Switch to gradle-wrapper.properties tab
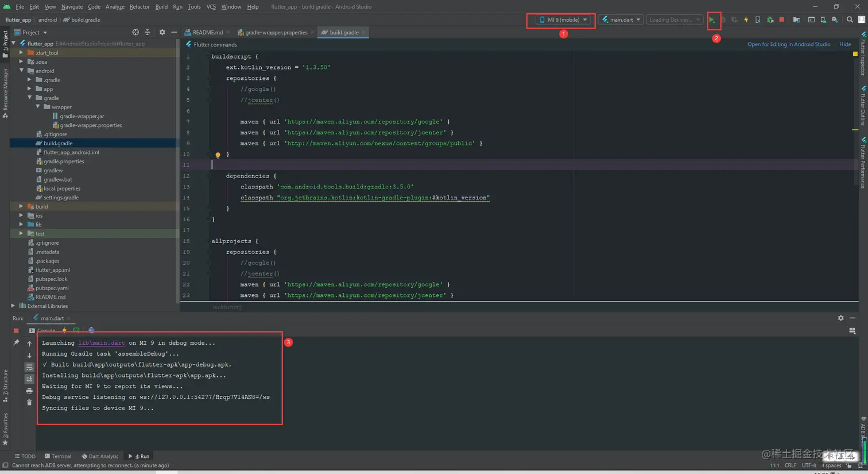Viewport: 868px width, 474px height. 276,33
